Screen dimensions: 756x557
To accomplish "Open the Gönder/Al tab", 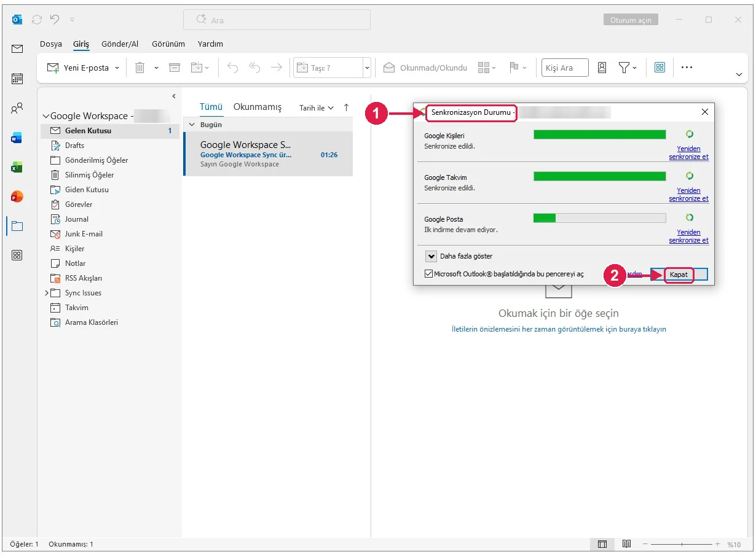I will pyautogui.click(x=120, y=44).
